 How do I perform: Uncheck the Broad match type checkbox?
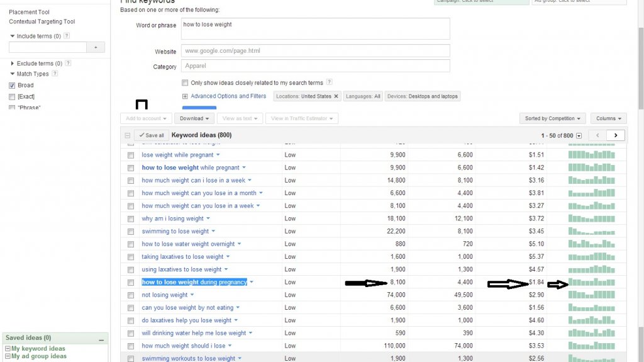(12, 85)
